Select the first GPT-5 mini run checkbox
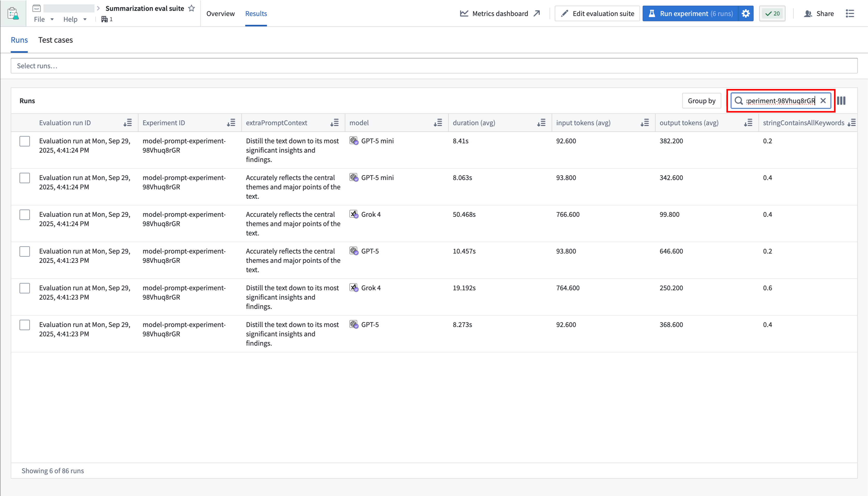The image size is (868, 496). [25, 141]
